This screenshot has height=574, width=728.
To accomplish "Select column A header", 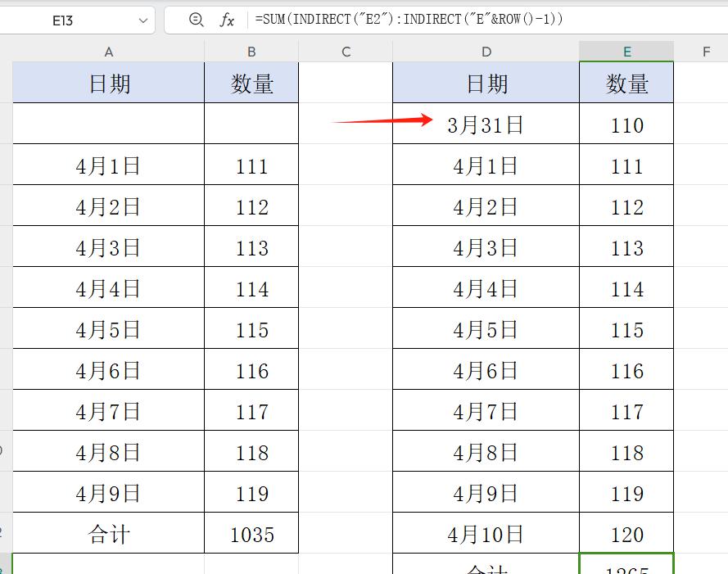I will coord(109,52).
